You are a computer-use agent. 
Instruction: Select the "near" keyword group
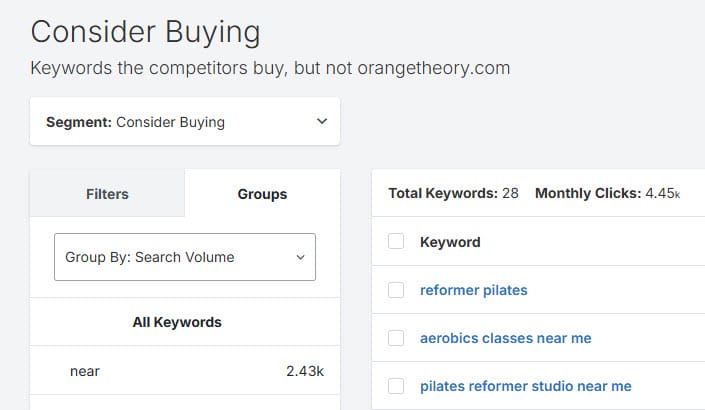click(x=85, y=371)
